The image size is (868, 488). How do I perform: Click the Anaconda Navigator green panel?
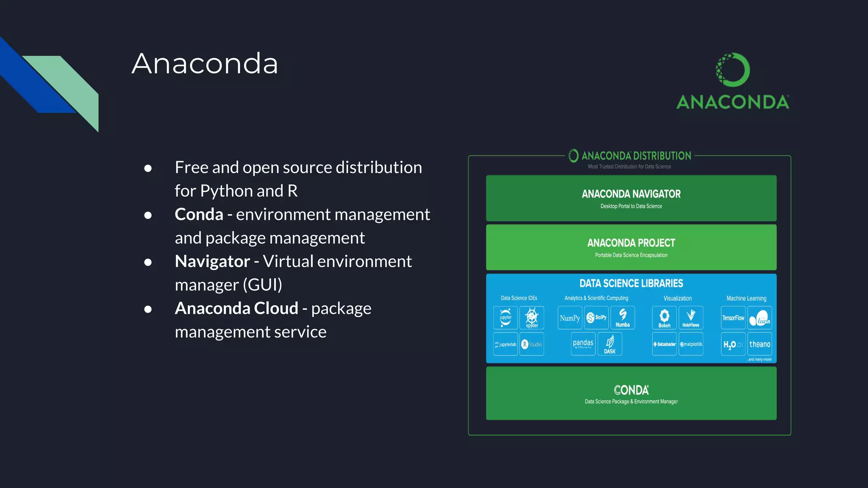(631, 198)
